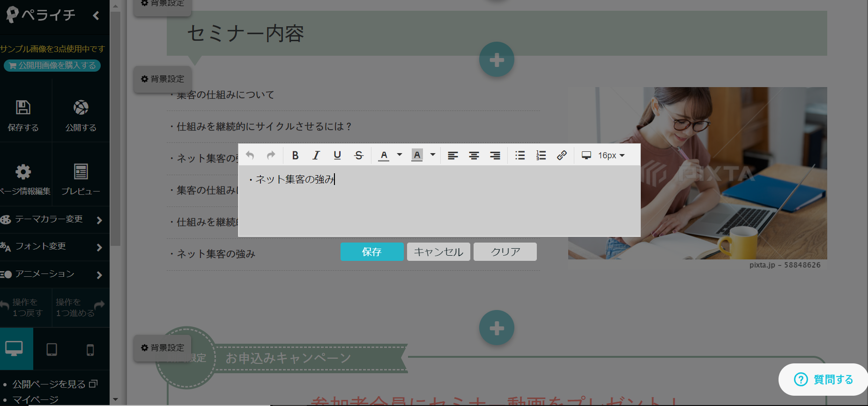Open the highlight color dropdown arrow
The image size is (868, 406).
(x=433, y=155)
